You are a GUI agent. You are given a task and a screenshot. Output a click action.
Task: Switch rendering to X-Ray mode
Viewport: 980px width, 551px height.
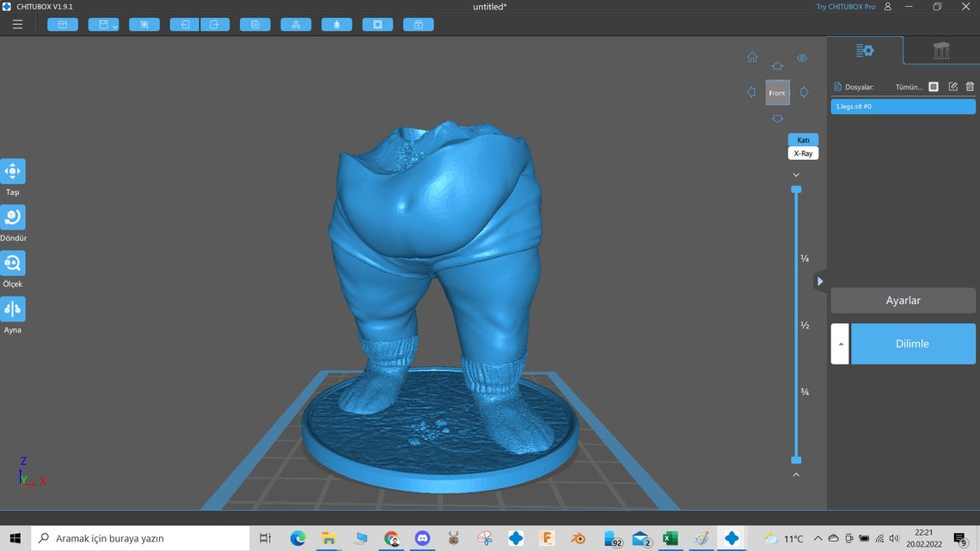802,153
